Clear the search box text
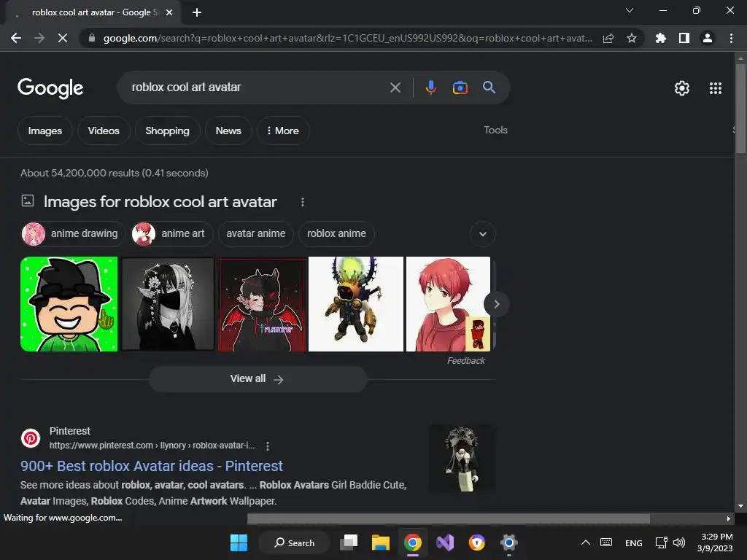Viewport: 747px width, 560px height. click(x=395, y=87)
